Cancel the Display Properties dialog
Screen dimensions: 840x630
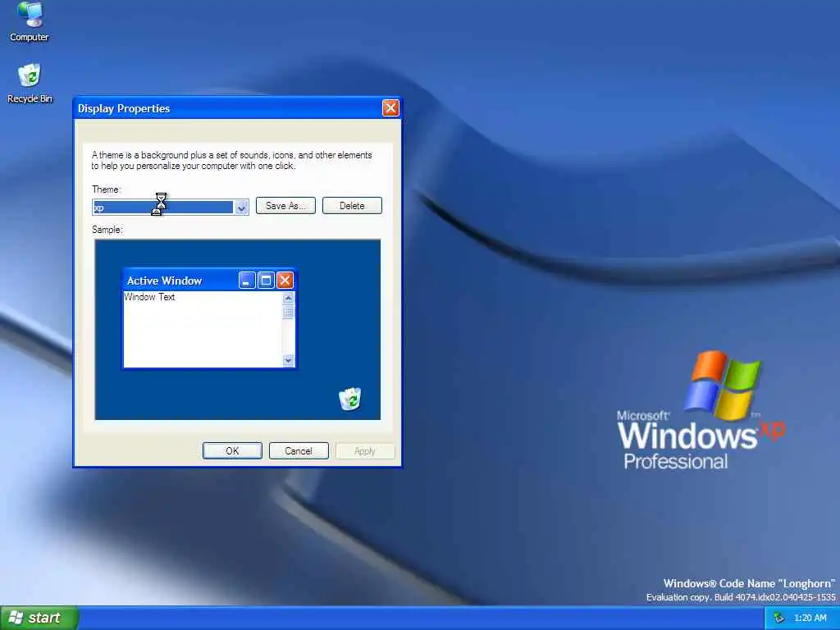[299, 451]
